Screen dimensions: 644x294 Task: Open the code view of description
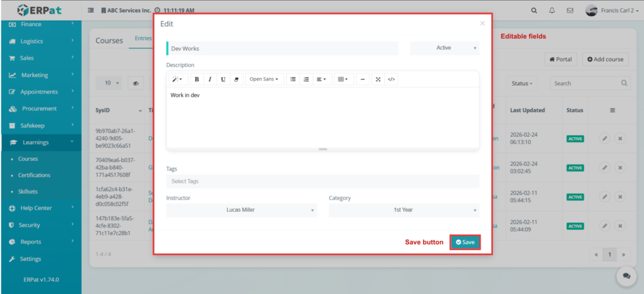(391, 79)
